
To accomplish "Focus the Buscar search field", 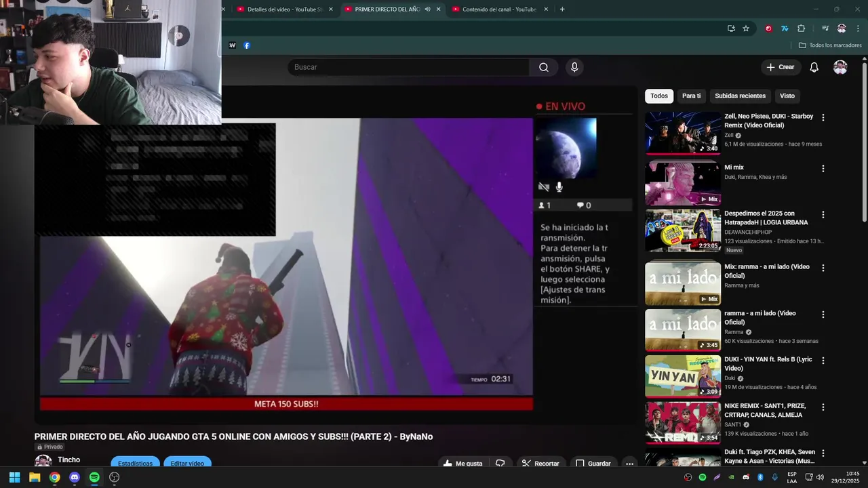I will (408, 67).
